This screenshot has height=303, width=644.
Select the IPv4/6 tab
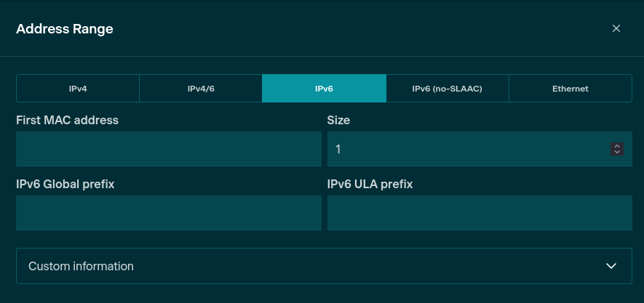click(201, 89)
